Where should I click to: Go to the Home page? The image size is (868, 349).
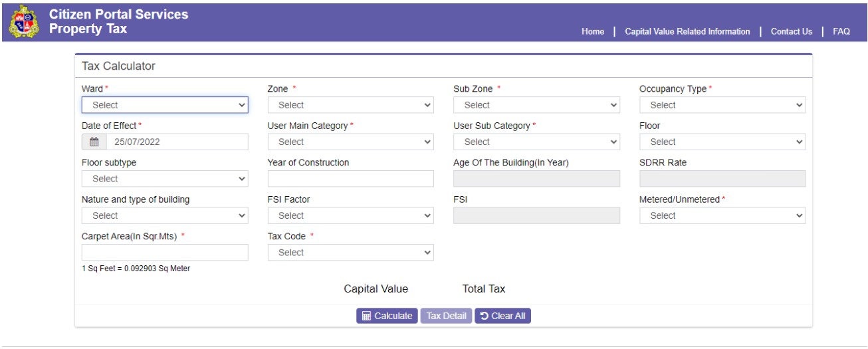[592, 31]
